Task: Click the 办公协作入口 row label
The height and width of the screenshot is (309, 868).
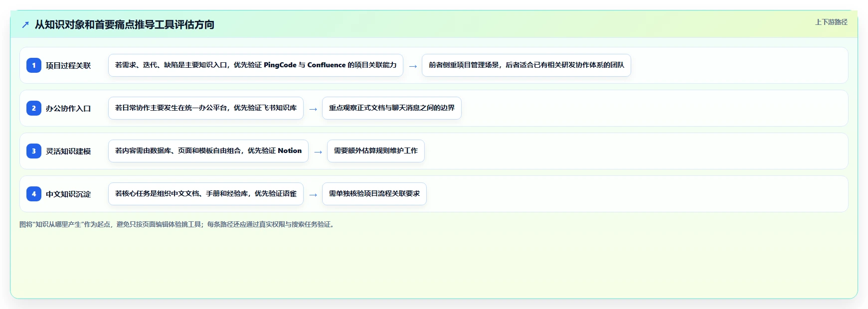Action: [68, 108]
